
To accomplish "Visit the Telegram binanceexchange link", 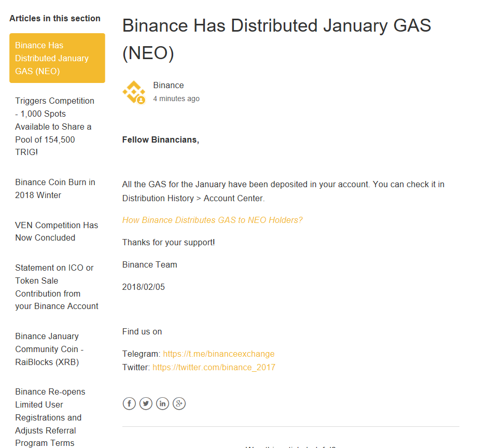I will pyautogui.click(x=218, y=354).
